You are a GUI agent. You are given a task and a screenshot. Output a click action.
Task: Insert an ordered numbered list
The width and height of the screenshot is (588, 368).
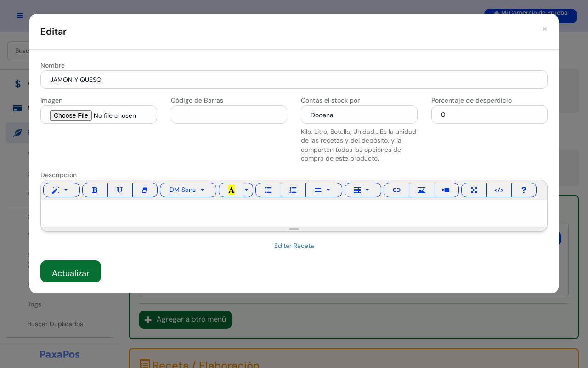tap(293, 190)
